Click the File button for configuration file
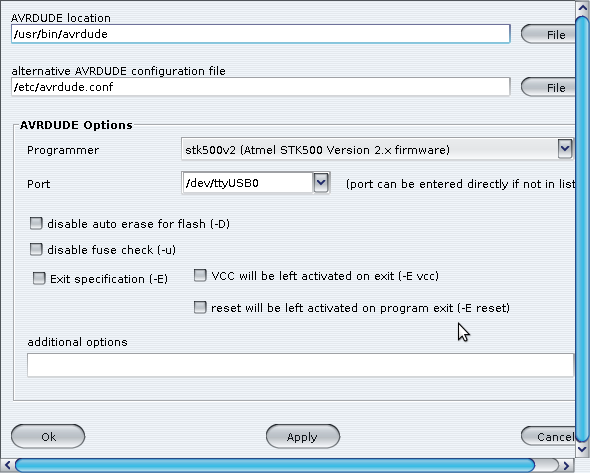590x473 pixels. 548,87
